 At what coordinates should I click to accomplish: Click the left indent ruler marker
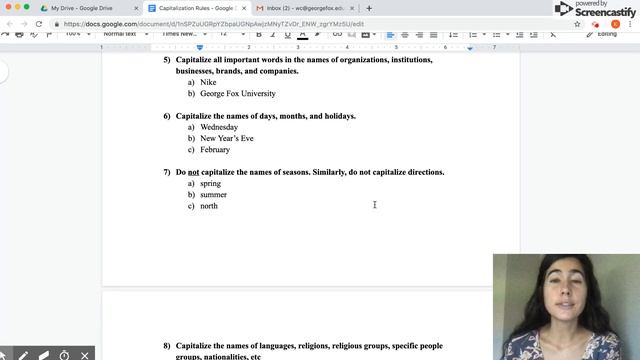click(200, 48)
